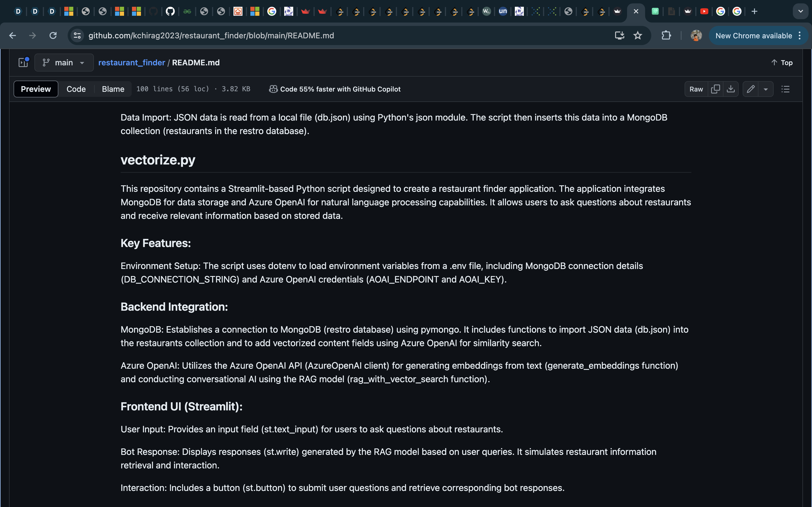The height and width of the screenshot is (507, 812).
Task: Open the main branch dropdown
Action: (64, 63)
